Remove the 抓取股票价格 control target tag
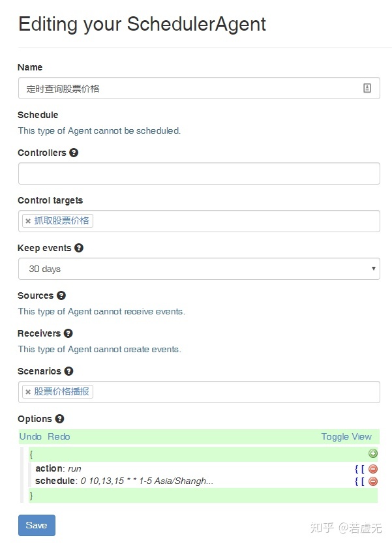Viewport: 392px width, 544px height. tap(28, 221)
